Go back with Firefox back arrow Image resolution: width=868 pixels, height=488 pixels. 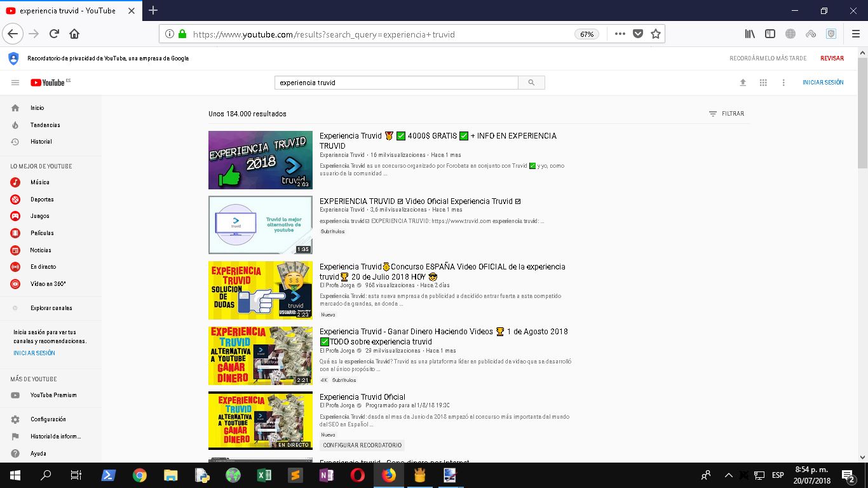coord(13,34)
